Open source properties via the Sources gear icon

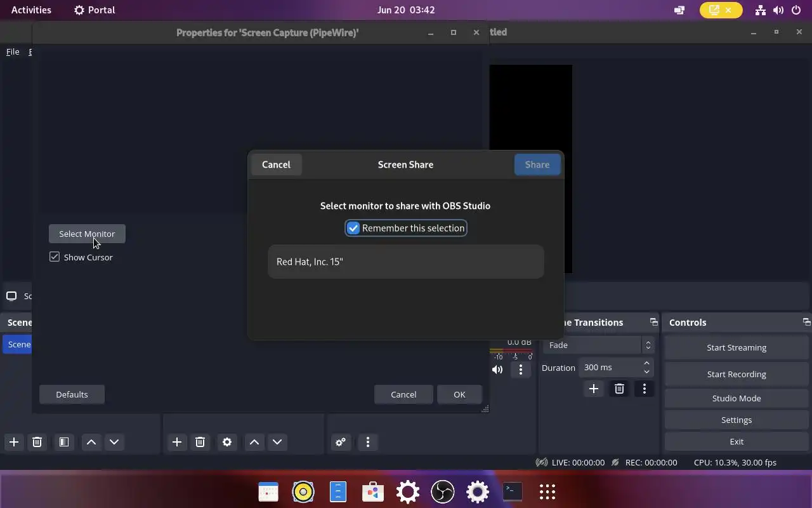tap(227, 442)
